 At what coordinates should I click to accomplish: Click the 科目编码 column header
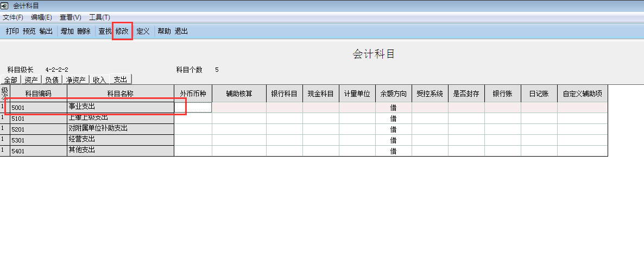click(x=38, y=94)
